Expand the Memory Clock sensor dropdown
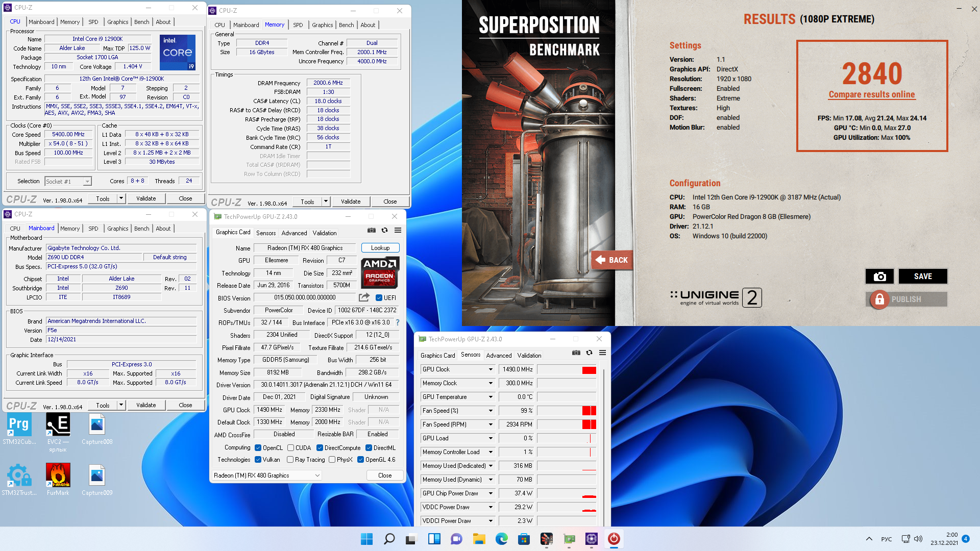 point(491,383)
